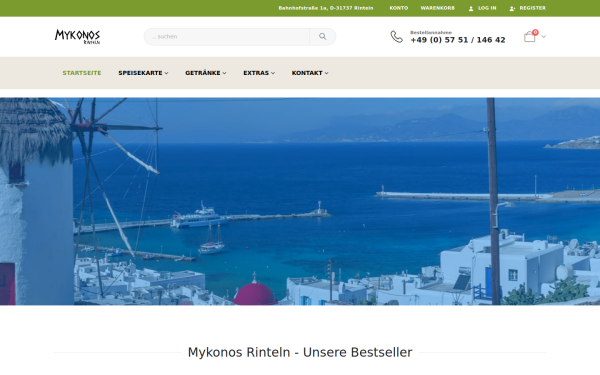This screenshot has height=375, width=600.
Task: Click the add-user icon beside Register
Action: (x=512, y=8)
